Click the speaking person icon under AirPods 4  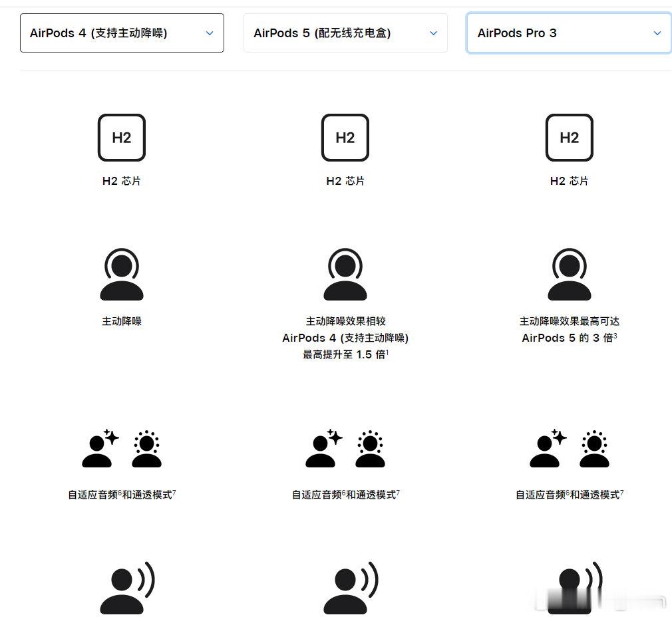point(127,588)
